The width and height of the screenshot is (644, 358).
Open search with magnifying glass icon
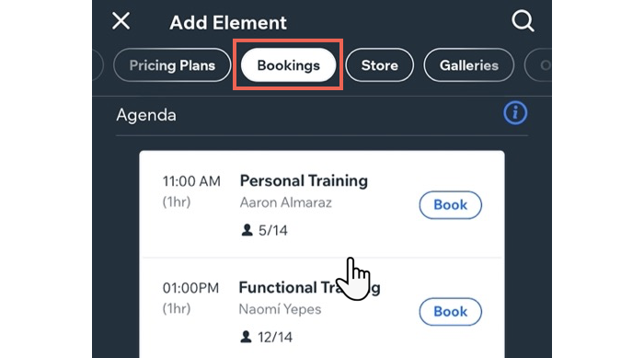pyautogui.click(x=523, y=21)
